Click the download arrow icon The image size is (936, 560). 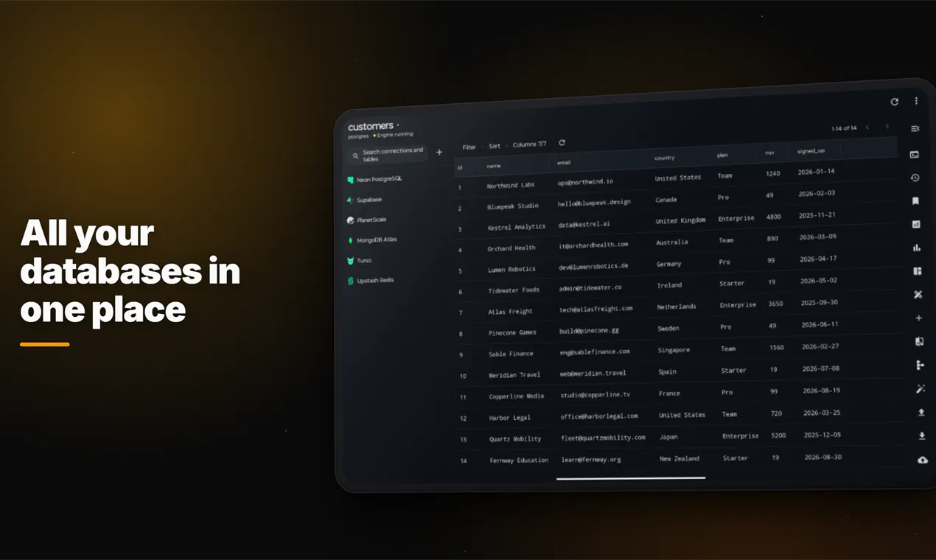(922, 436)
